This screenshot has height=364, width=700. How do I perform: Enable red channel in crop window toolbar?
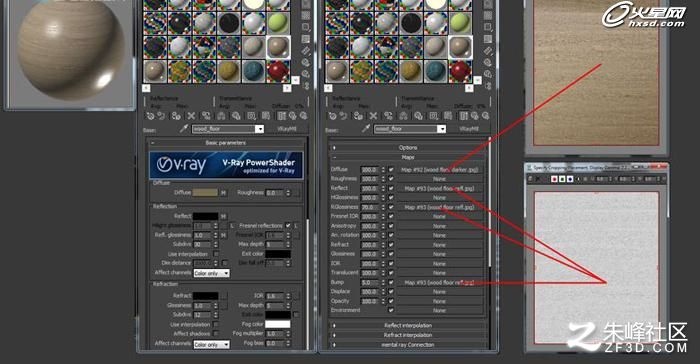coord(554,179)
